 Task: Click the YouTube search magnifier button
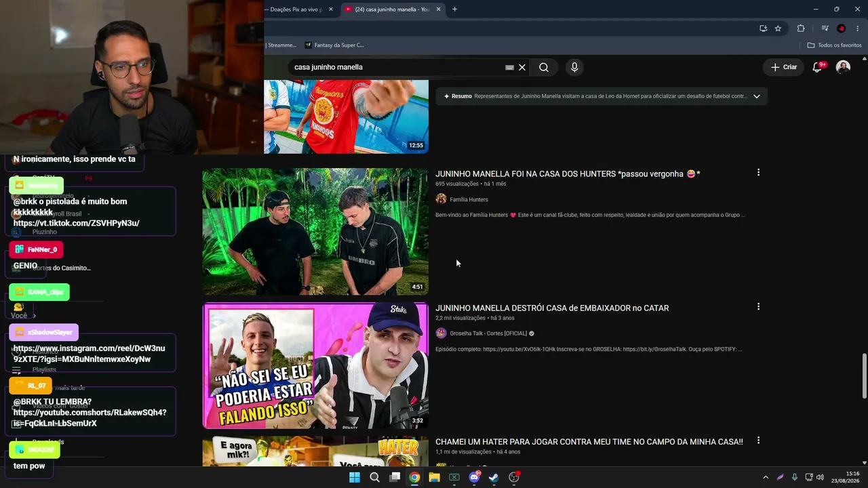pyautogui.click(x=543, y=67)
